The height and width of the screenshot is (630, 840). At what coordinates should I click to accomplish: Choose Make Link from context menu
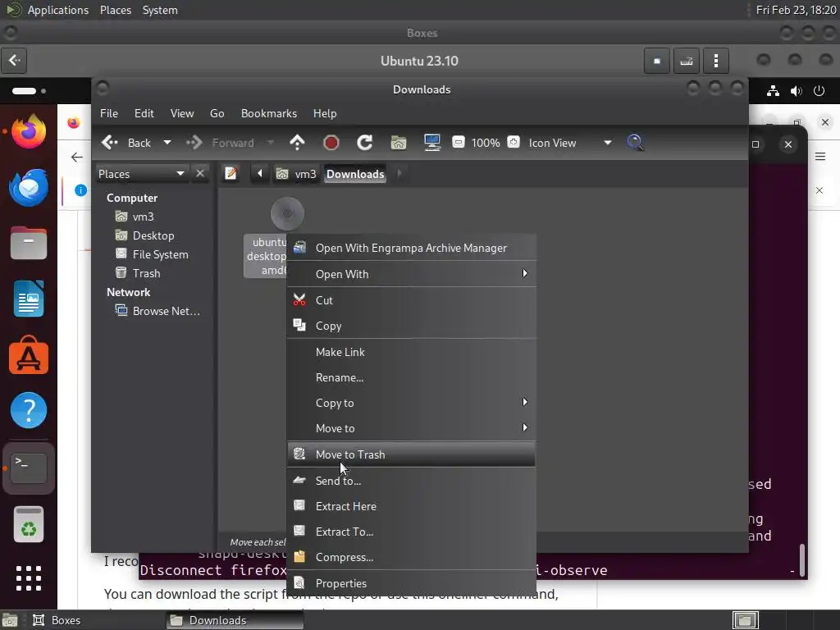pos(412,352)
